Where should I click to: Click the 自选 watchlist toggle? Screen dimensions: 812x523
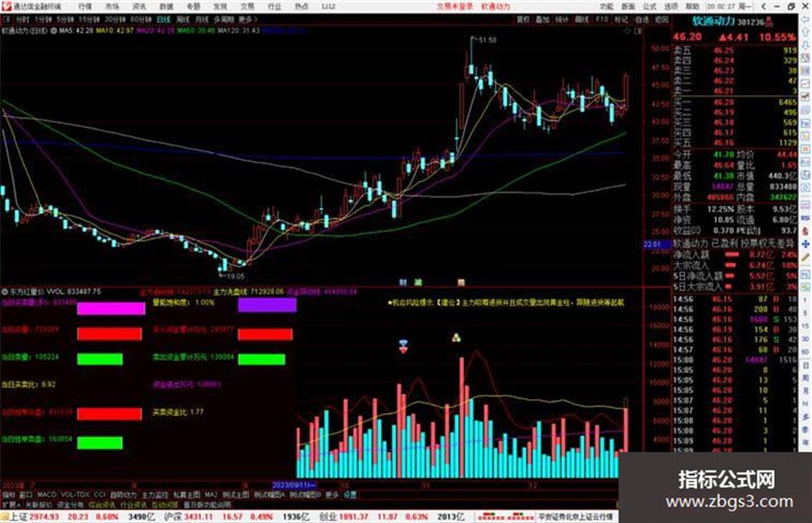tap(642, 20)
